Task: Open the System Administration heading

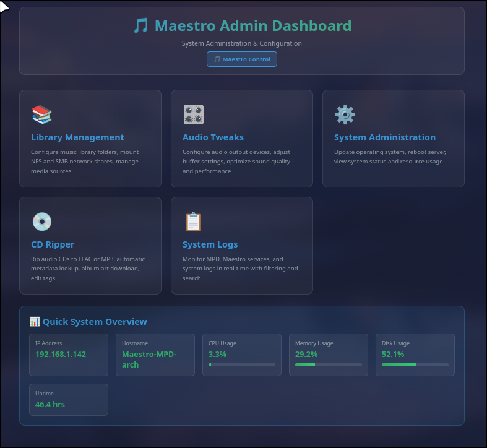Action: (x=384, y=137)
